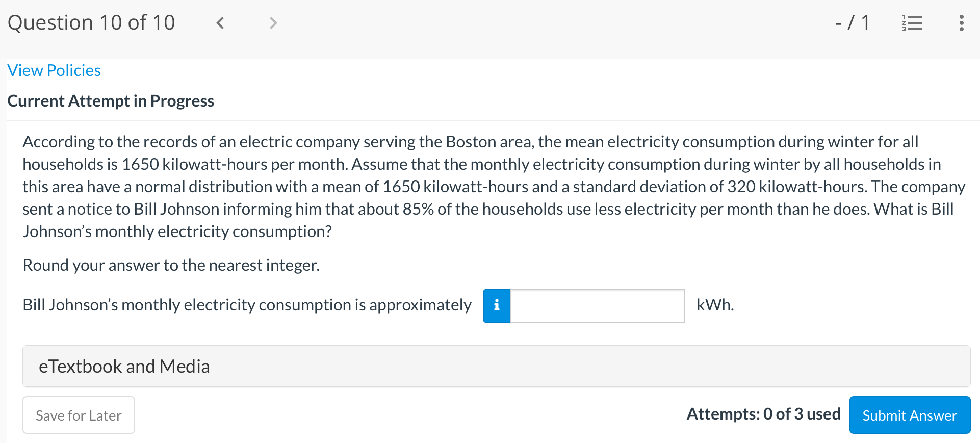
Task: Select the next question arrow
Action: point(273,22)
